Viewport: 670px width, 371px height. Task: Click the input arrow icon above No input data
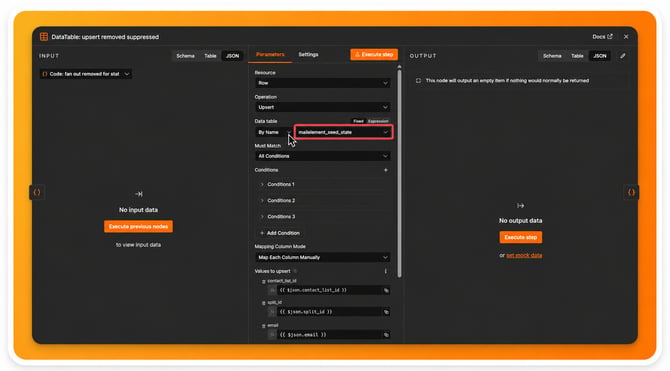click(138, 194)
